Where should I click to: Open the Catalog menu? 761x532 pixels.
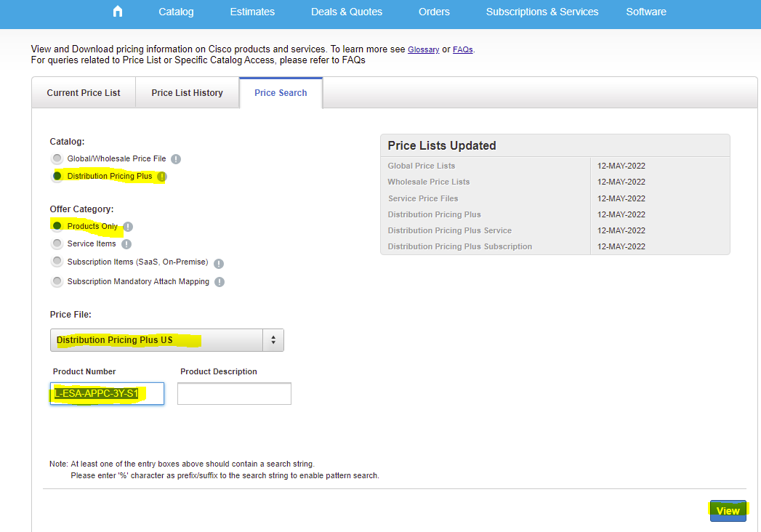(x=176, y=12)
